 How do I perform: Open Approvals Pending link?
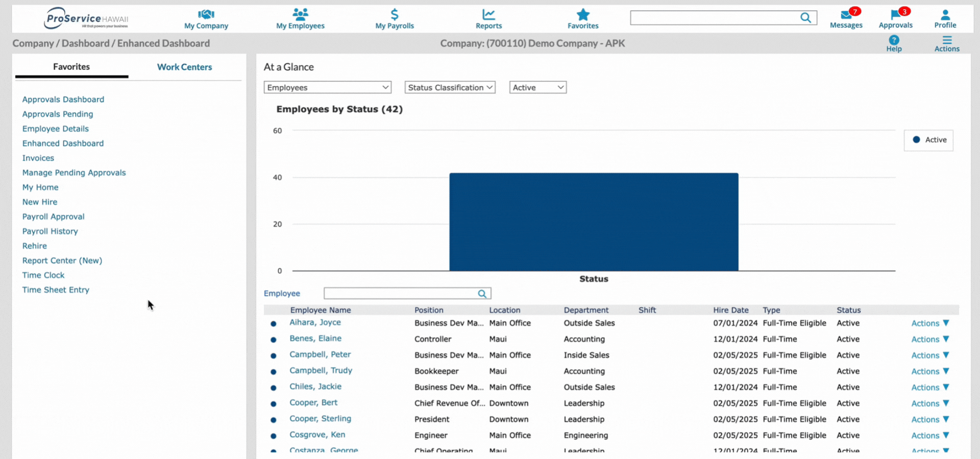point(58,114)
